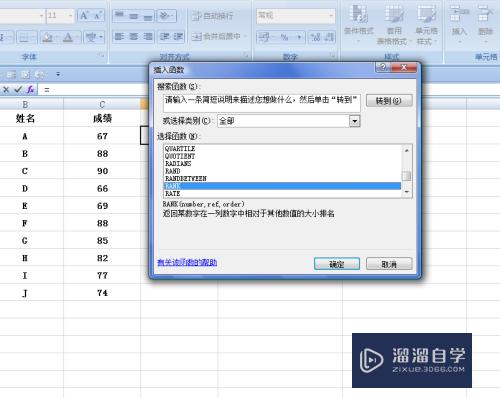Open the merge and center dropdown arrow
The image size is (500, 398).
click(245, 36)
